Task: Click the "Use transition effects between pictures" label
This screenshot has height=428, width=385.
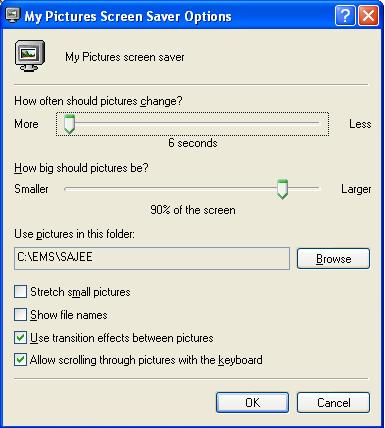Action: click(x=122, y=338)
